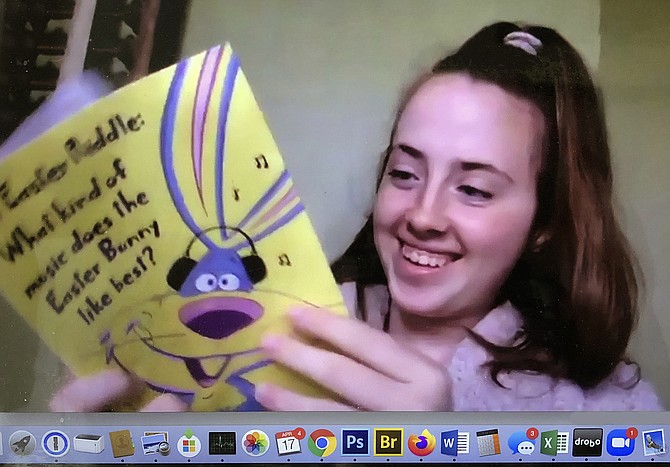
Task: Launch Google Chrome from the Dock
Action: coord(322,443)
